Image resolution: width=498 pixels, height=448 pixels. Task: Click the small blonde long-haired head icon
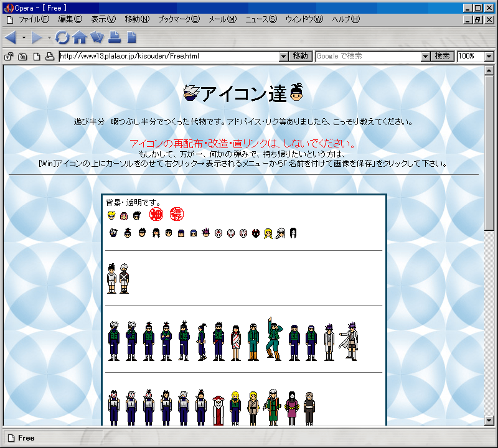(268, 233)
